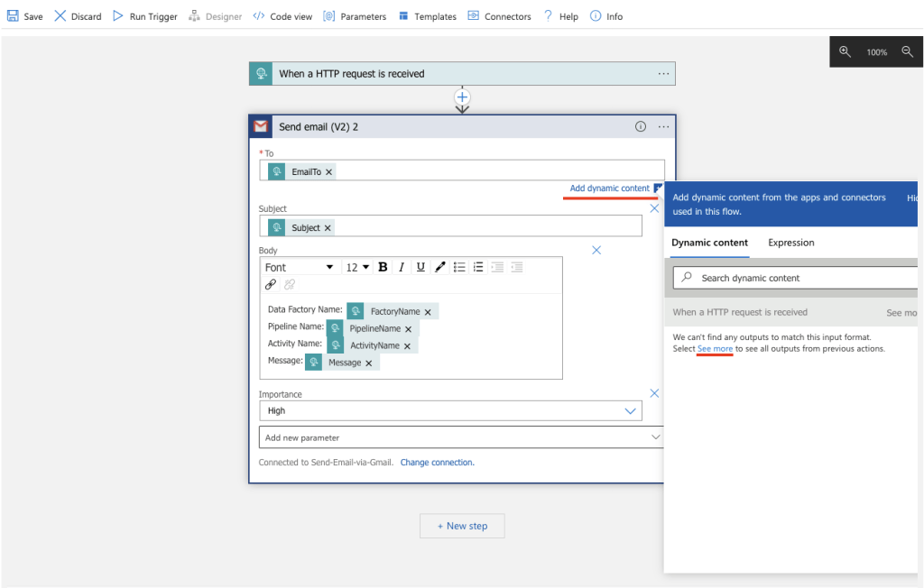Image resolution: width=924 pixels, height=588 pixels.
Task: Toggle underline formatting in Body editor
Action: [420, 267]
